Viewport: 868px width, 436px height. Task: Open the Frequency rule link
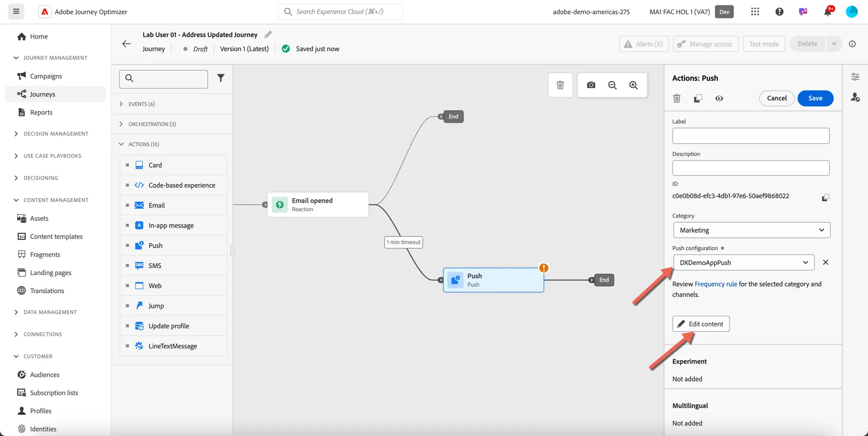pyautogui.click(x=716, y=284)
